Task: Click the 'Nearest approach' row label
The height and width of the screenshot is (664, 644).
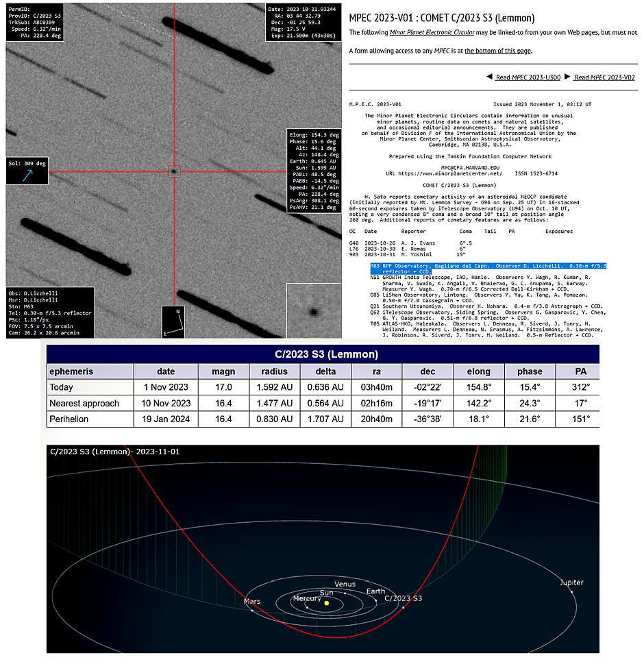Action: pyautogui.click(x=84, y=403)
